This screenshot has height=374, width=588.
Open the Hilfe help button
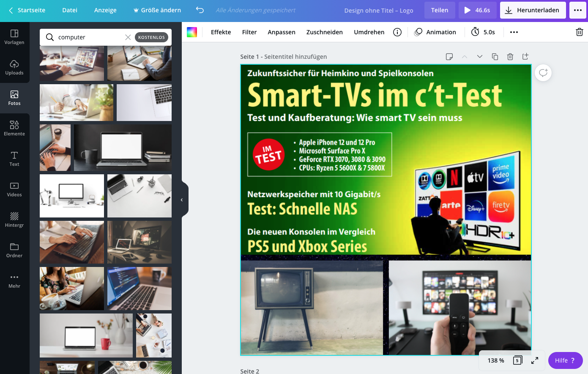(x=566, y=360)
